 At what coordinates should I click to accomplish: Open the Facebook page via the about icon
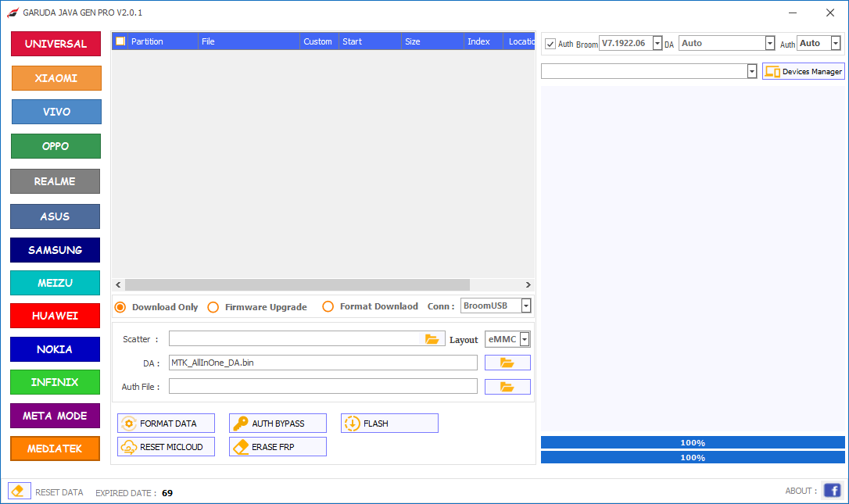[833, 490]
